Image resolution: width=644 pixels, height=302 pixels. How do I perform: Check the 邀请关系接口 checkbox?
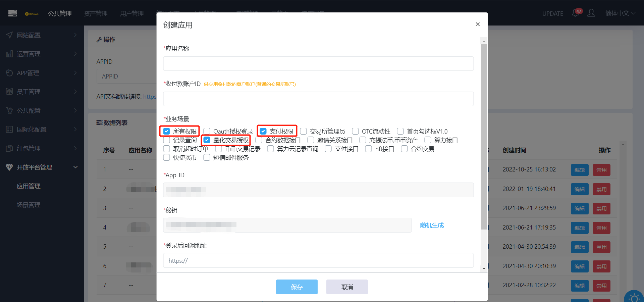pyautogui.click(x=311, y=140)
